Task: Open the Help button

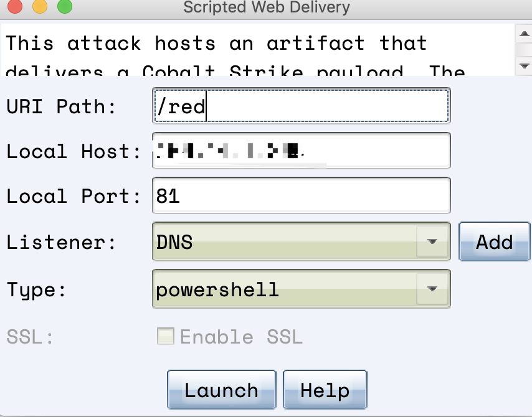Action: [325, 390]
